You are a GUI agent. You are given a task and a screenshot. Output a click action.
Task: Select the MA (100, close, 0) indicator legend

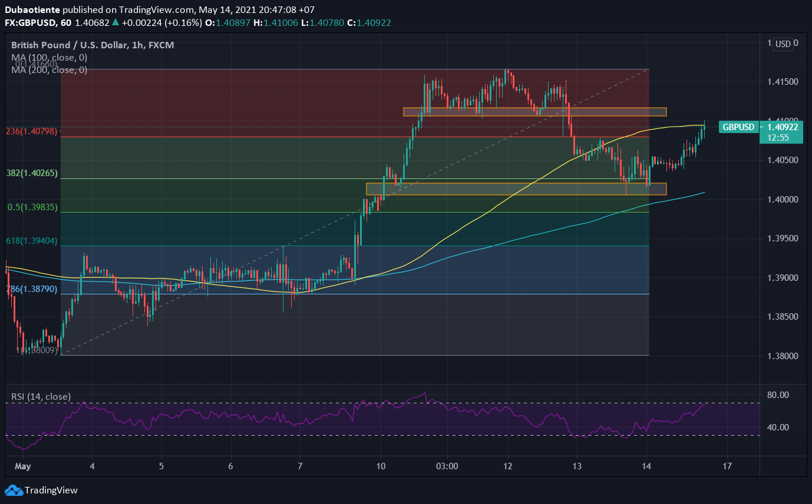[50, 58]
